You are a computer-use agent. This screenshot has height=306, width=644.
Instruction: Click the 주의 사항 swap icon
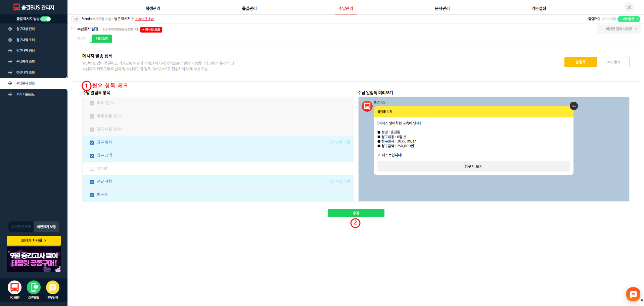(331, 182)
